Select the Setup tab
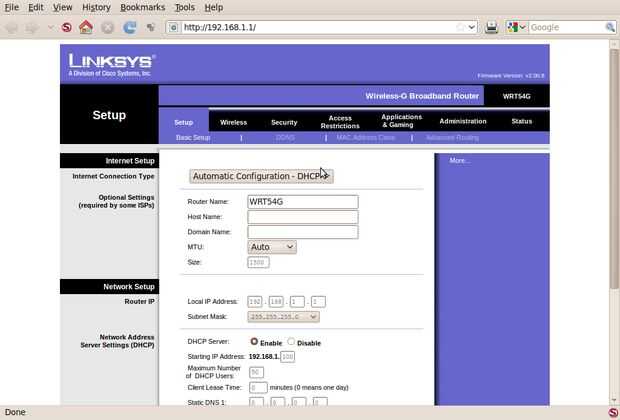The image size is (620, 420). click(x=183, y=122)
